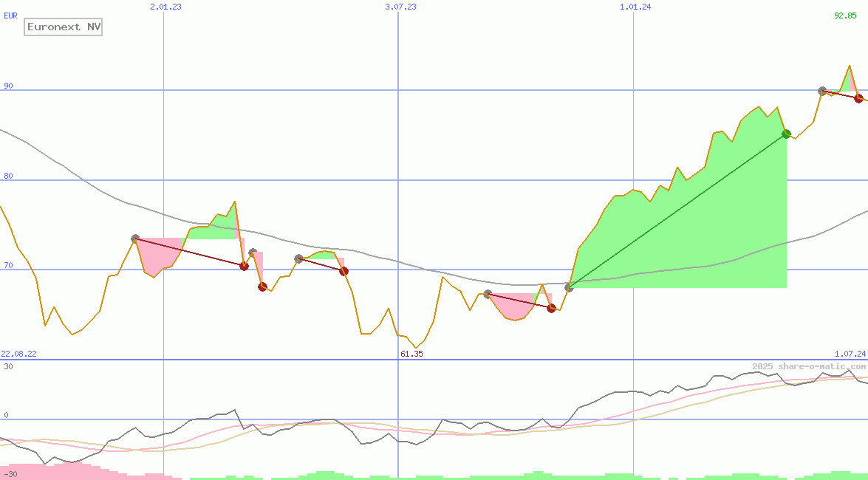Click the 80 price axis label

click(x=8, y=176)
